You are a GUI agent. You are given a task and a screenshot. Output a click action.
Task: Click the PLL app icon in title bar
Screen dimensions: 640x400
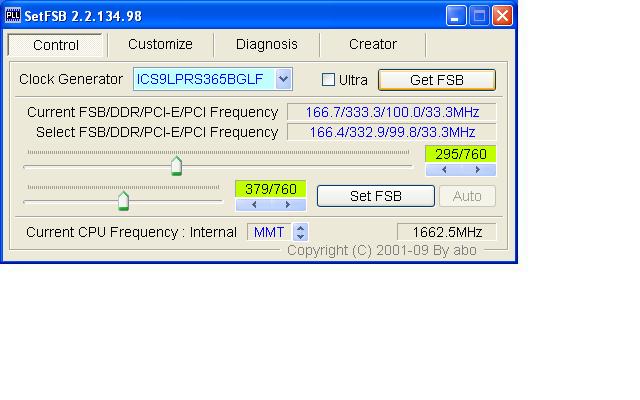pyautogui.click(x=13, y=16)
